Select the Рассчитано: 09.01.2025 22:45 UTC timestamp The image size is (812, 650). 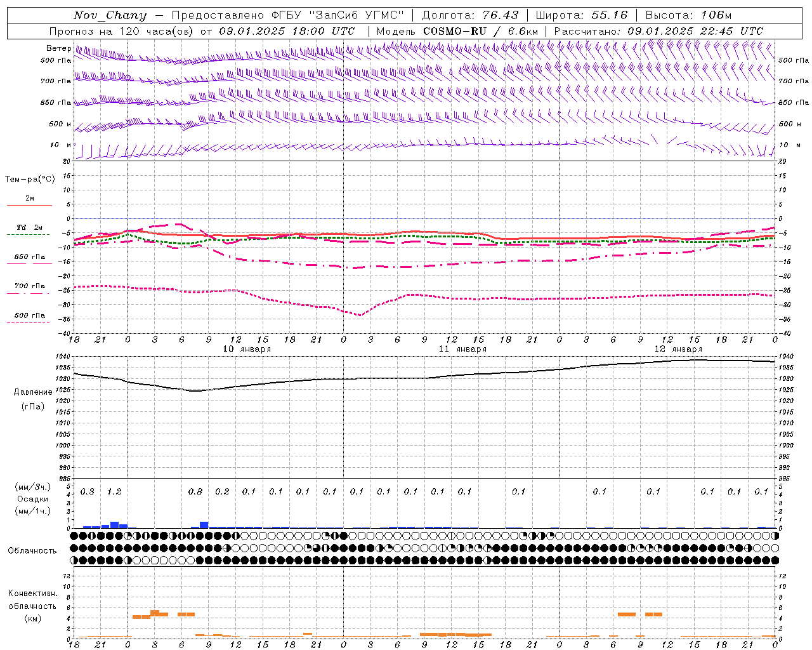[658, 31]
